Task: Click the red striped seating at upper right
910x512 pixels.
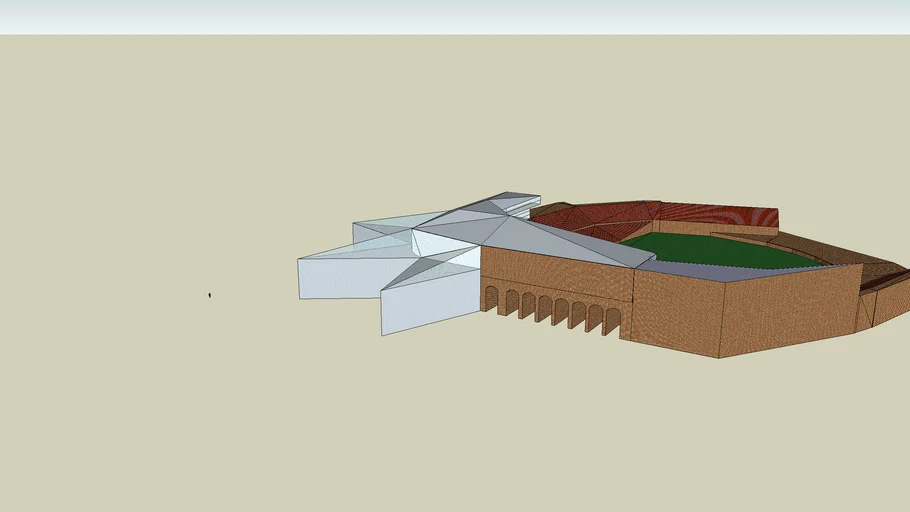Action: pyautogui.click(x=720, y=215)
